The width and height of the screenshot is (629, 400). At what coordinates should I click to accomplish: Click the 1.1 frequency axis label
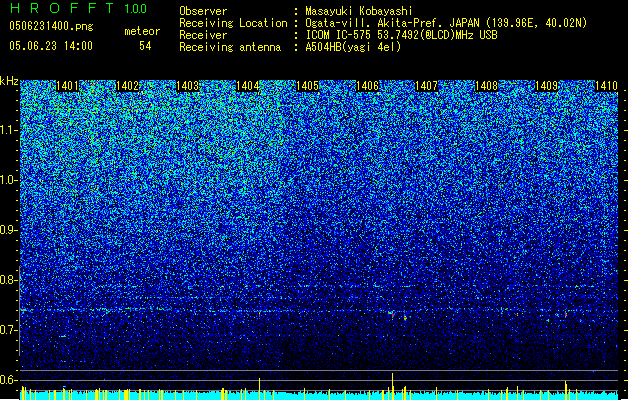(9, 130)
